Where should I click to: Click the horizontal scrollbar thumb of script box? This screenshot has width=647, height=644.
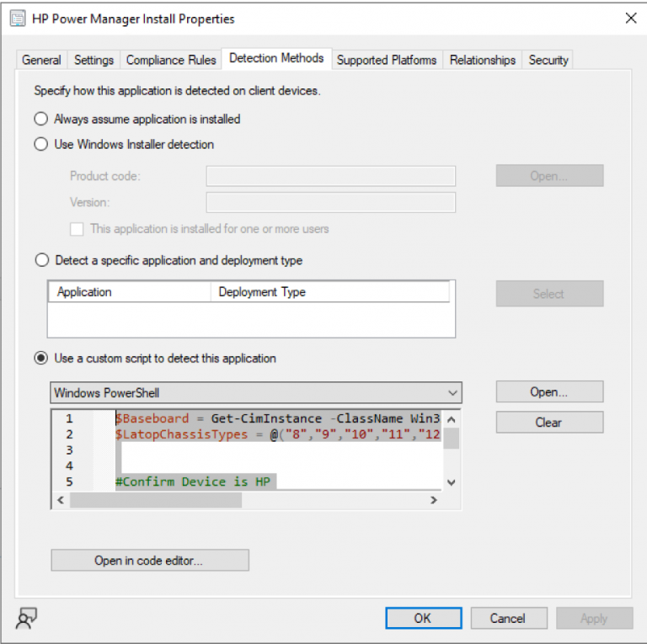(156, 500)
